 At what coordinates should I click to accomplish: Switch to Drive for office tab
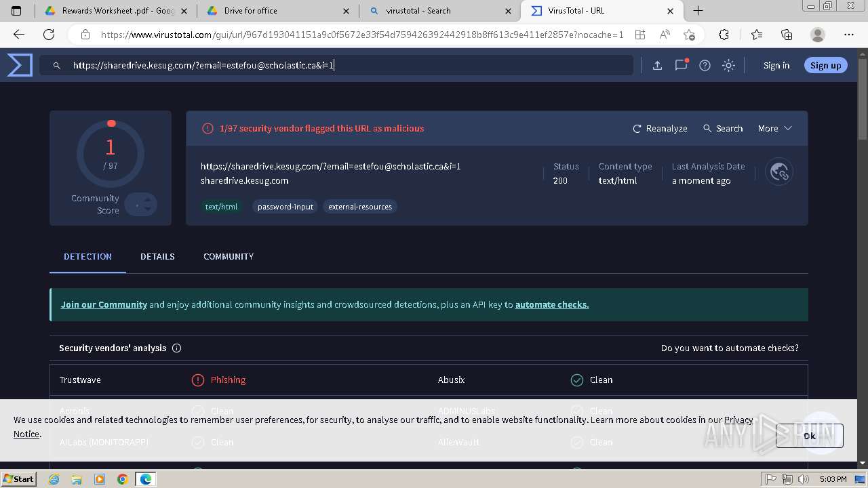pyautogui.click(x=277, y=11)
